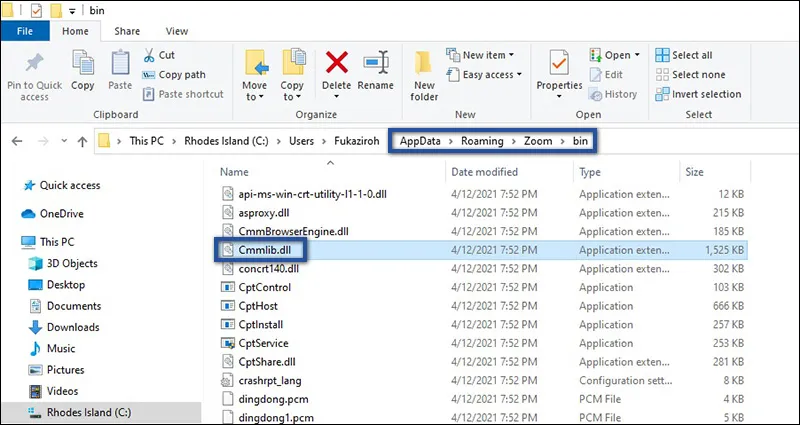Open Quick access in the sidebar
Screen dimensions: 800x425
pos(62,185)
